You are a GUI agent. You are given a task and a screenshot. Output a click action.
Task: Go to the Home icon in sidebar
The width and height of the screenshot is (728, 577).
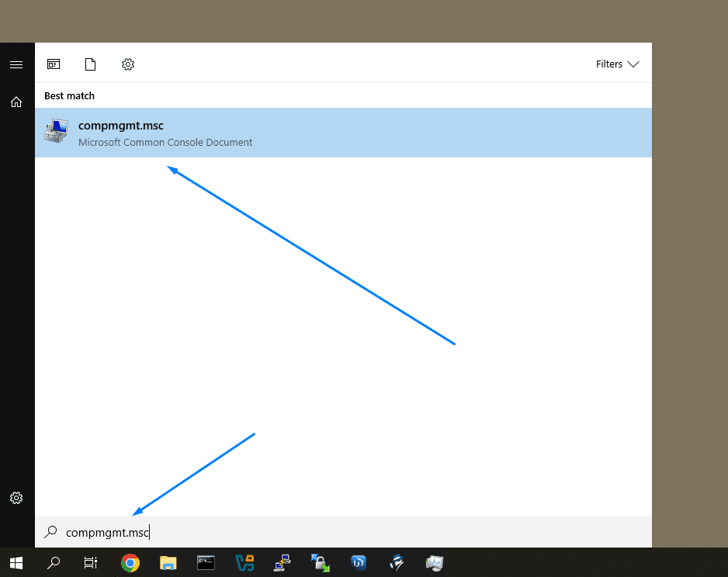click(16, 102)
